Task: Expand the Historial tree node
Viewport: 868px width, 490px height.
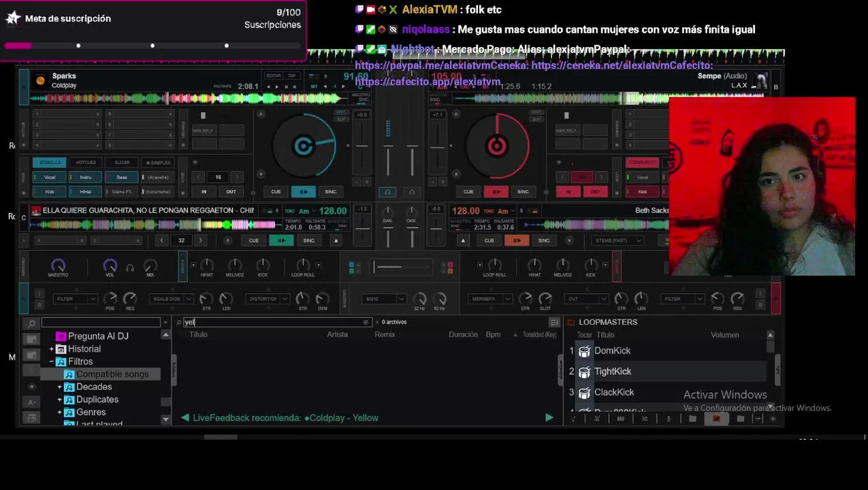Action: pyautogui.click(x=51, y=349)
